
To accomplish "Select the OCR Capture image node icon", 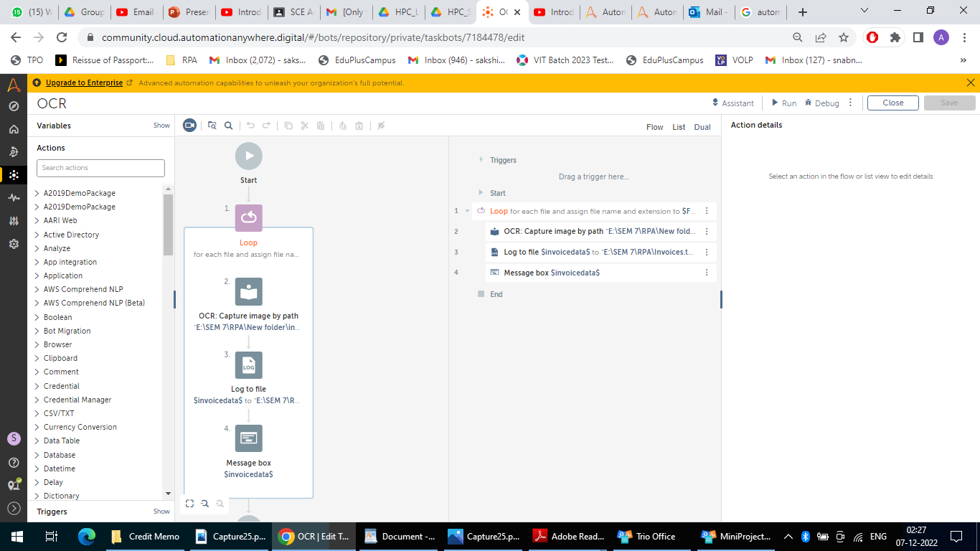I will (x=249, y=291).
